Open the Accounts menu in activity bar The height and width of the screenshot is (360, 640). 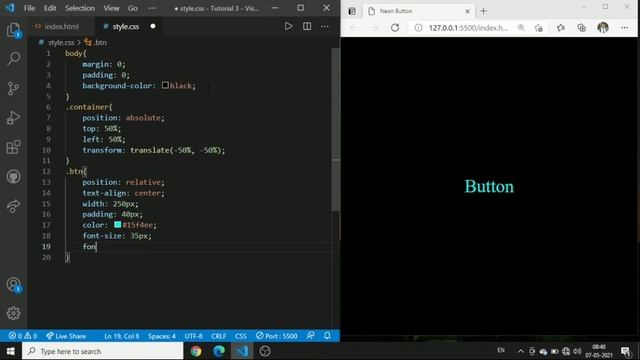click(13, 284)
